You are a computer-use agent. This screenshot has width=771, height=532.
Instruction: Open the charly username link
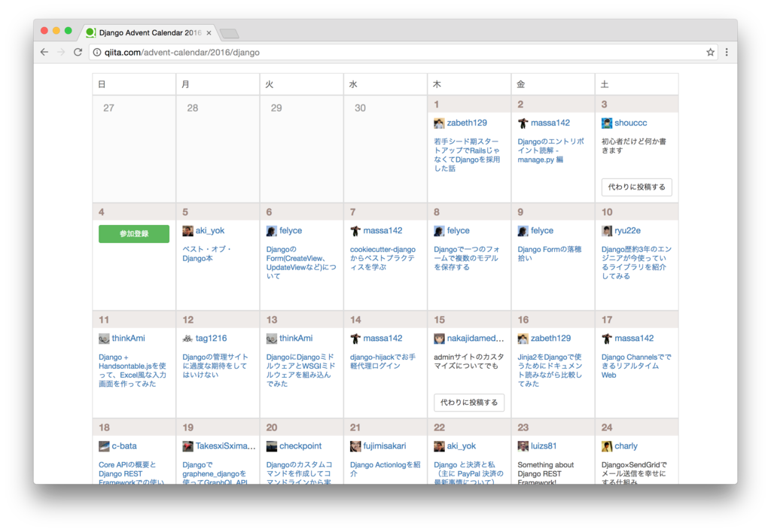coord(626,446)
